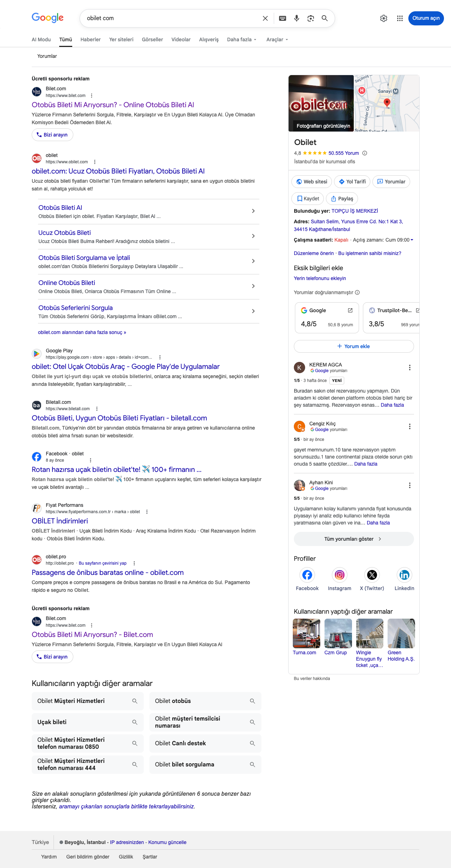Switch to the Görseller tab

153,40
